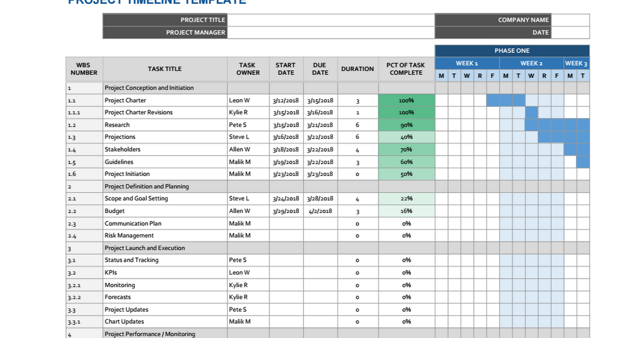Click the WEEK 3 header
This screenshot has width=644, height=338.
click(576, 63)
